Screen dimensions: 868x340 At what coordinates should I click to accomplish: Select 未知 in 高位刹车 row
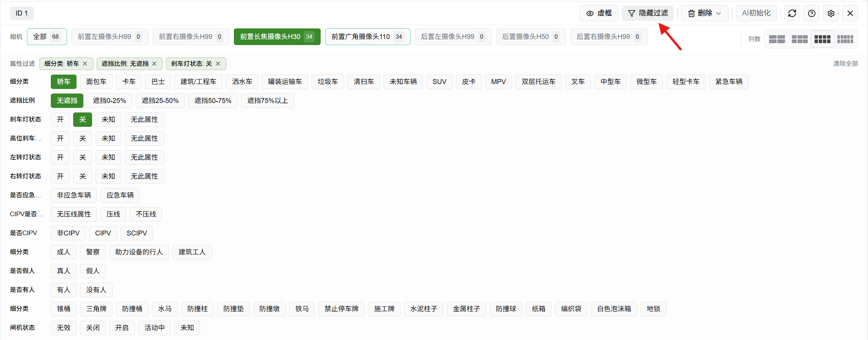pyautogui.click(x=108, y=139)
